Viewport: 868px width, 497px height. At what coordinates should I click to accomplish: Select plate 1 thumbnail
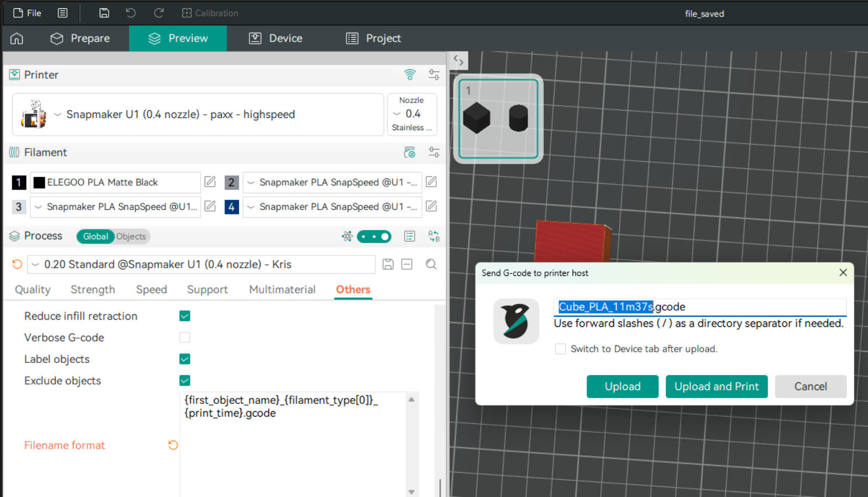[x=498, y=119]
